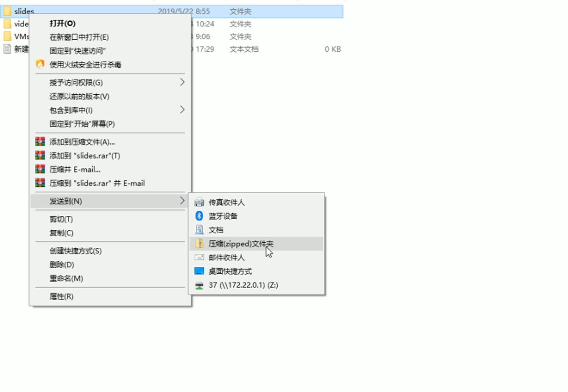Click the zipped folder icon

[199, 244]
